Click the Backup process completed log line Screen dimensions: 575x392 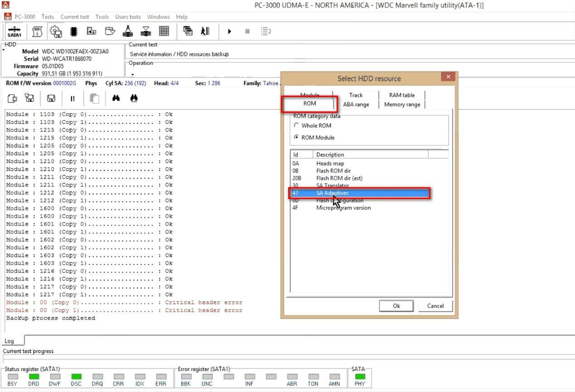51,318
